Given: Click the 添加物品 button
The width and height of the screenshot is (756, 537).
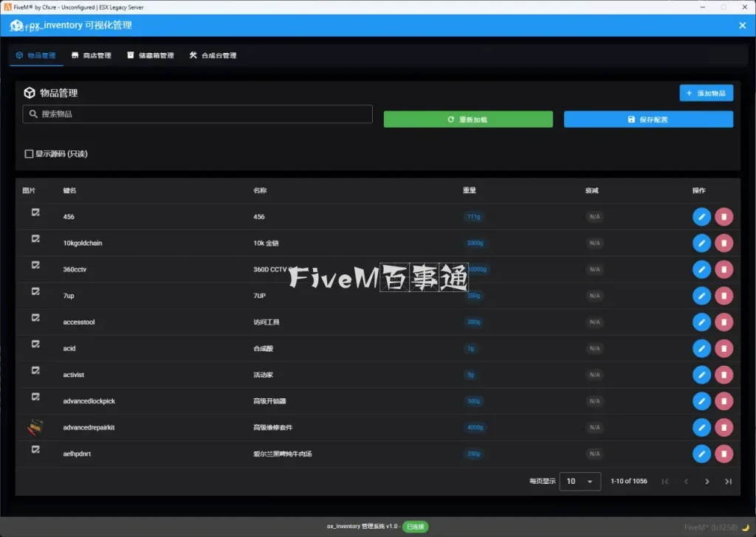Looking at the screenshot, I should (706, 94).
